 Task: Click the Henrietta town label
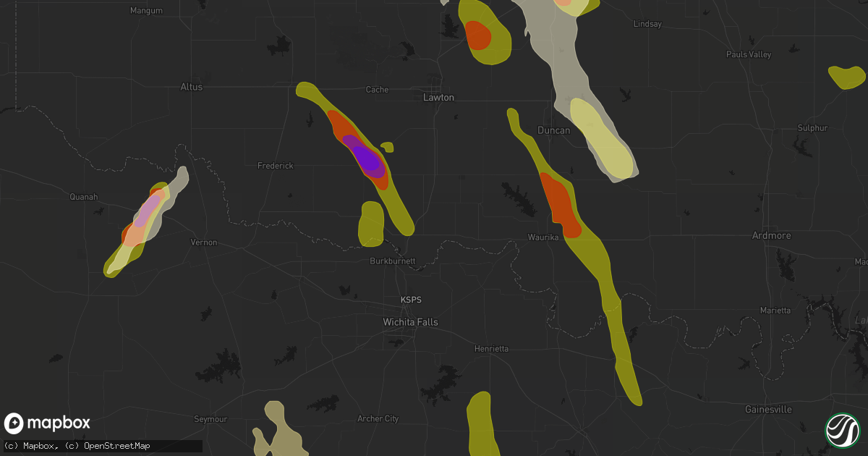click(491, 349)
